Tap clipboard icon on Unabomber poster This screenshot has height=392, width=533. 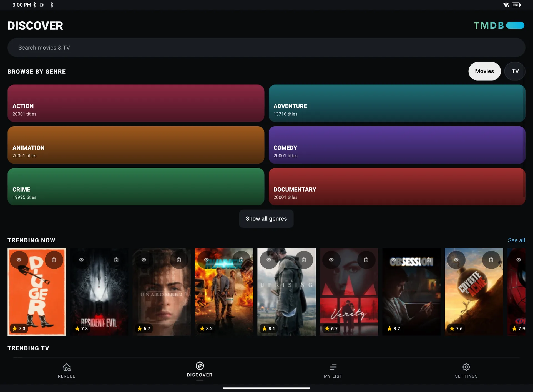coord(179,260)
